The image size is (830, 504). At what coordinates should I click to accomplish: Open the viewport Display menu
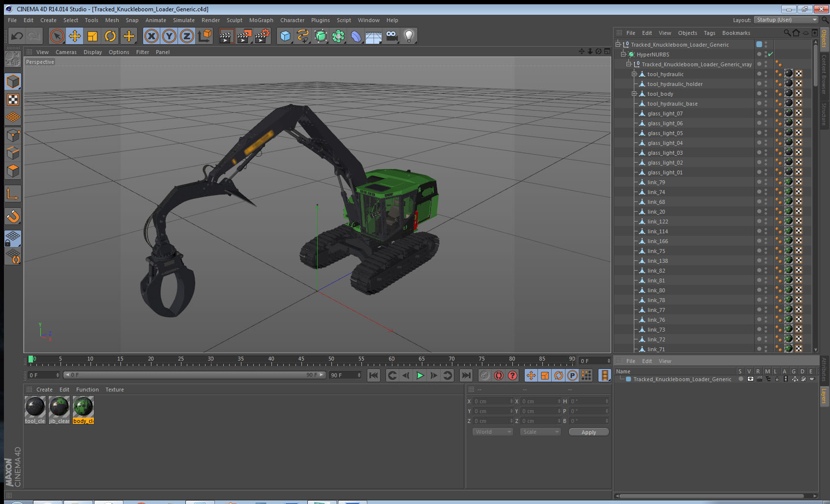click(92, 52)
